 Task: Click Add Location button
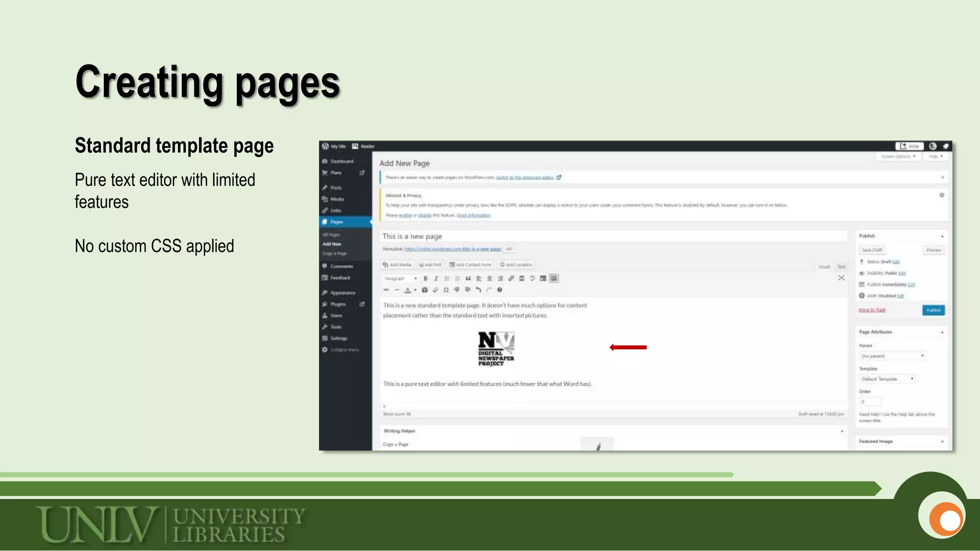516,264
